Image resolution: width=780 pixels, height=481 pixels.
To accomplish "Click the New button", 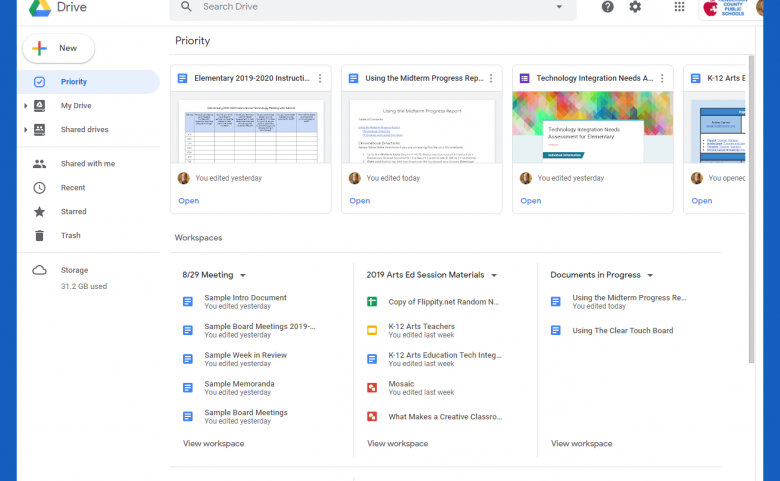I will (58, 48).
